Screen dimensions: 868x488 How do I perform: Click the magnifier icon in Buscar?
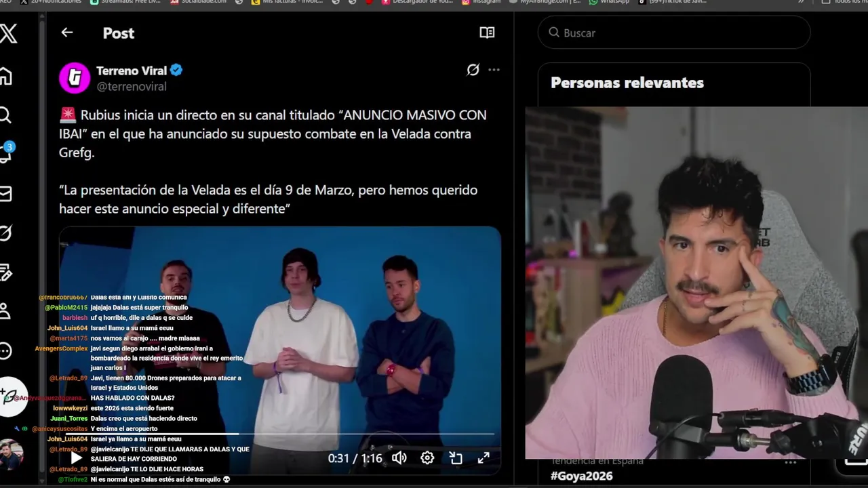click(x=554, y=33)
